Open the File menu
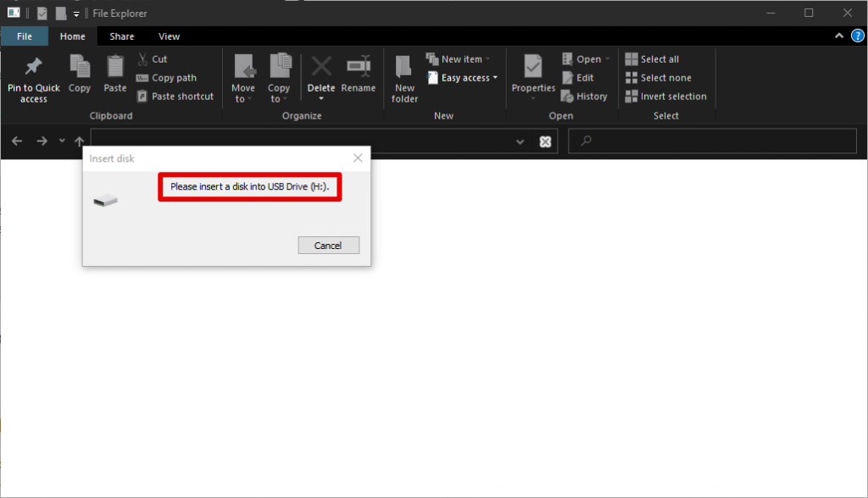Screen dimensions: 868x498 pyautogui.click(x=25, y=36)
